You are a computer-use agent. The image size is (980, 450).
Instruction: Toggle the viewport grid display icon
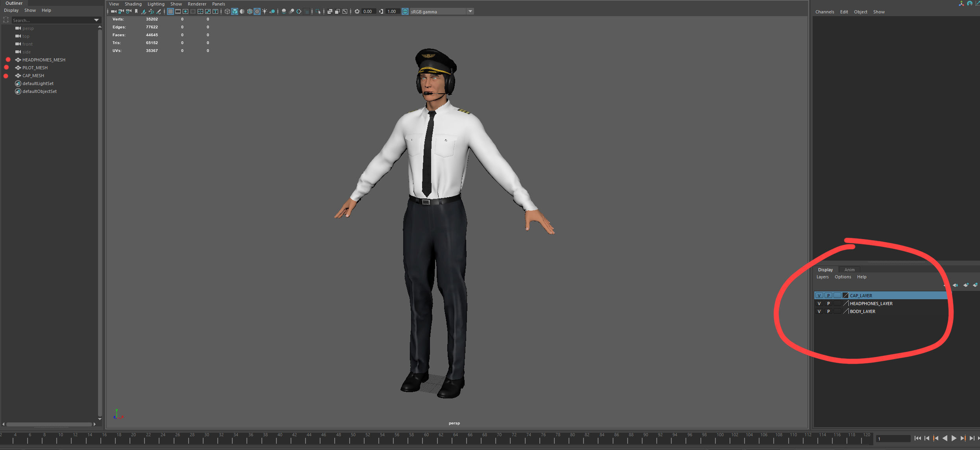coord(170,11)
